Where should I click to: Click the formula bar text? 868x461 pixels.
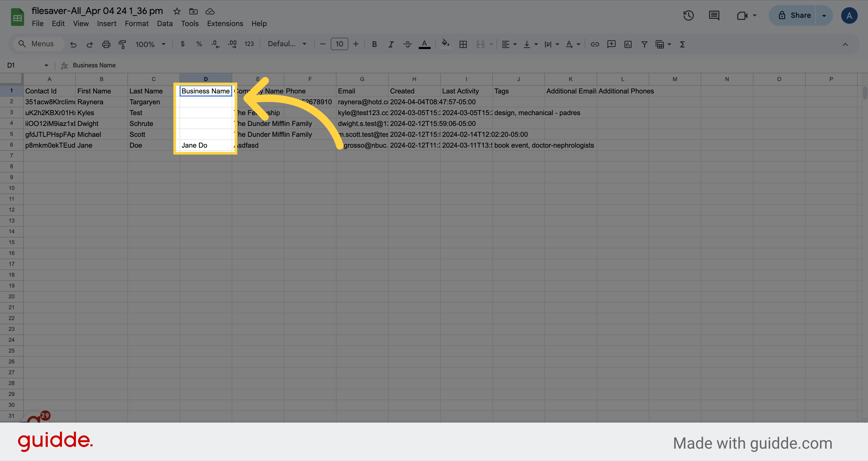point(94,65)
